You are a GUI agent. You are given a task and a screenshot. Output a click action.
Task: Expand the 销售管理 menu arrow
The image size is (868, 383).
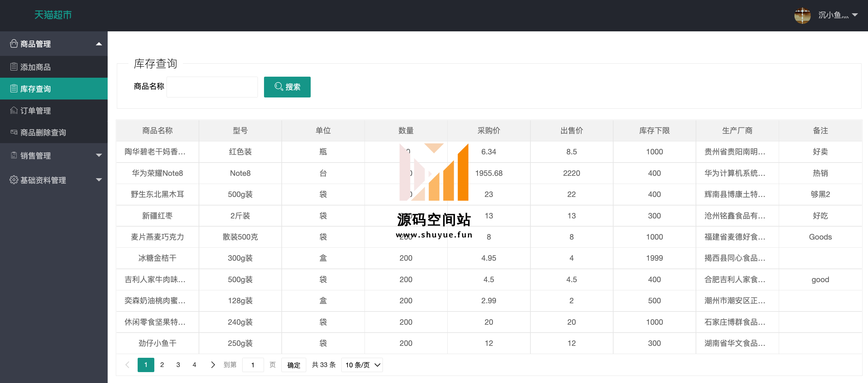tap(99, 155)
